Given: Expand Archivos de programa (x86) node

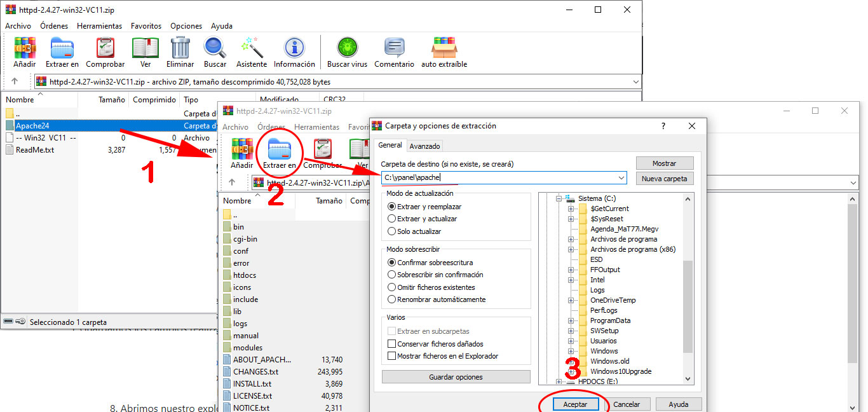Looking at the screenshot, I should tap(571, 249).
